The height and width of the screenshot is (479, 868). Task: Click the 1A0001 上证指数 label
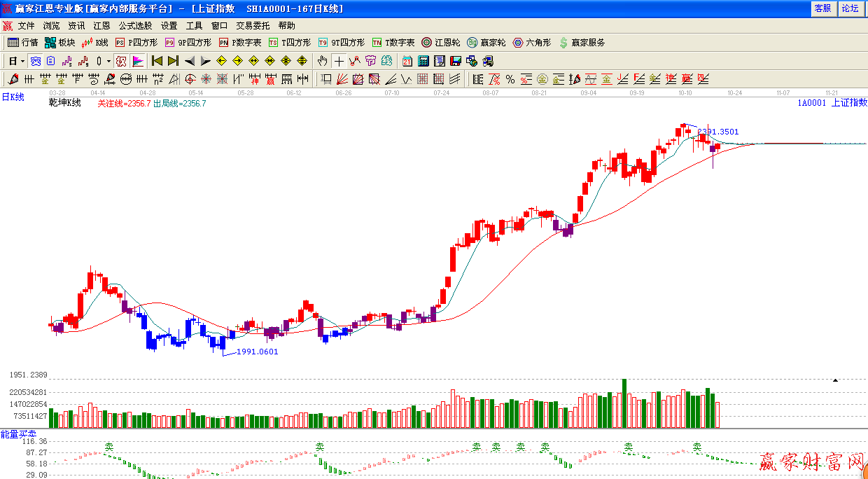point(832,102)
